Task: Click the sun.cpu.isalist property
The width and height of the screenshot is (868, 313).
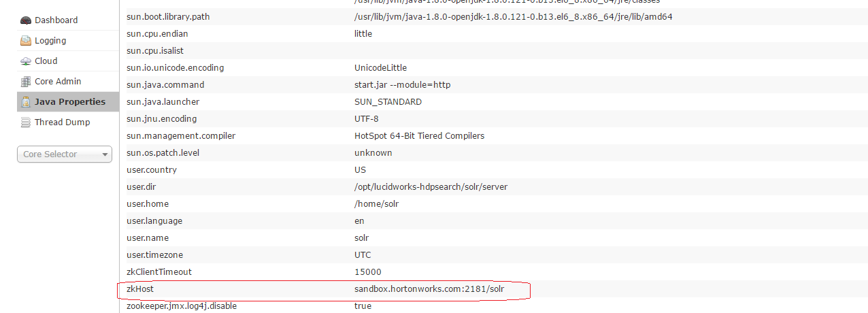Action: pyautogui.click(x=155, y=51)
